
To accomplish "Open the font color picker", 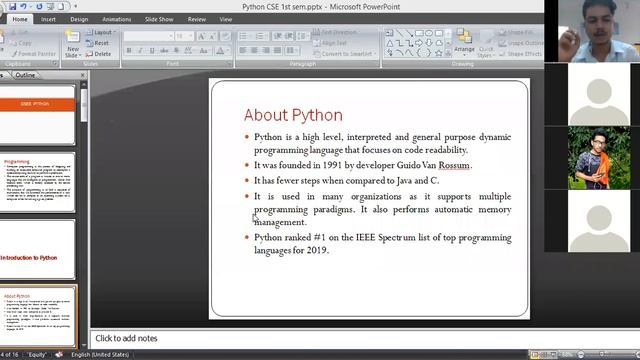I will (x=222, y=51).
